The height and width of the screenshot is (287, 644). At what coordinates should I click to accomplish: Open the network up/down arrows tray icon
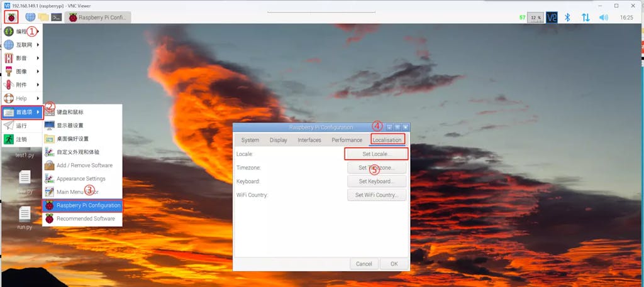coord(586,18)
